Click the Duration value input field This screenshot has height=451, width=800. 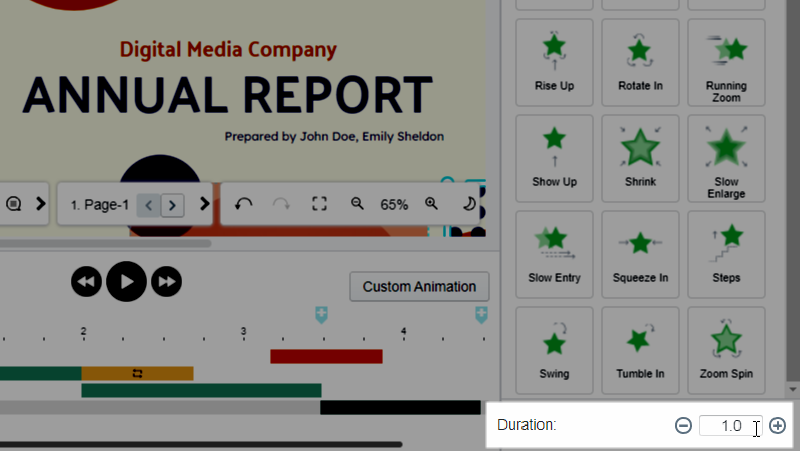(730, 426)
